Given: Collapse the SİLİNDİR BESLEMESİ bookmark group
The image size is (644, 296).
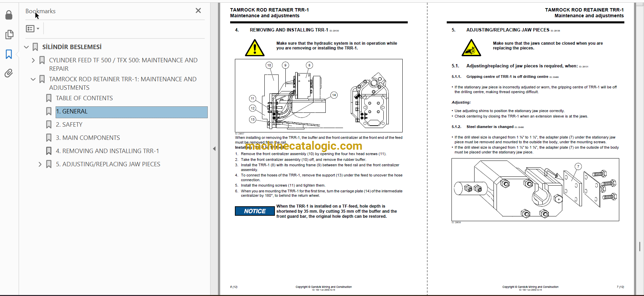Looking at the screenshot, I should click(26, 47).
